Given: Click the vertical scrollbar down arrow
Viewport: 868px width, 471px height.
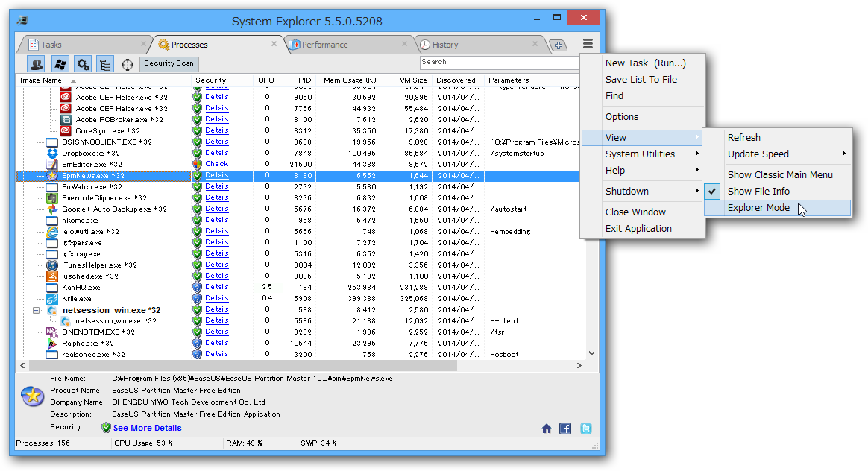Looking at the screenshot, I should pyautogui.click(x=591, y=353).
